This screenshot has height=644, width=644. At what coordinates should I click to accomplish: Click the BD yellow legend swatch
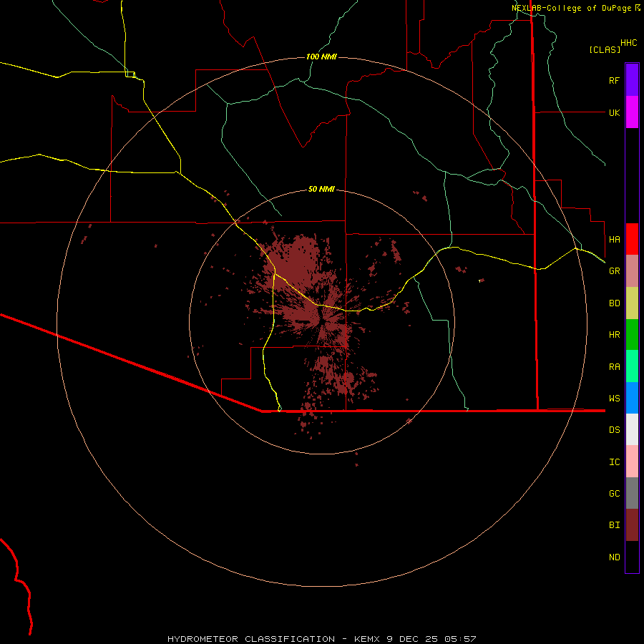tap(632, 303)
